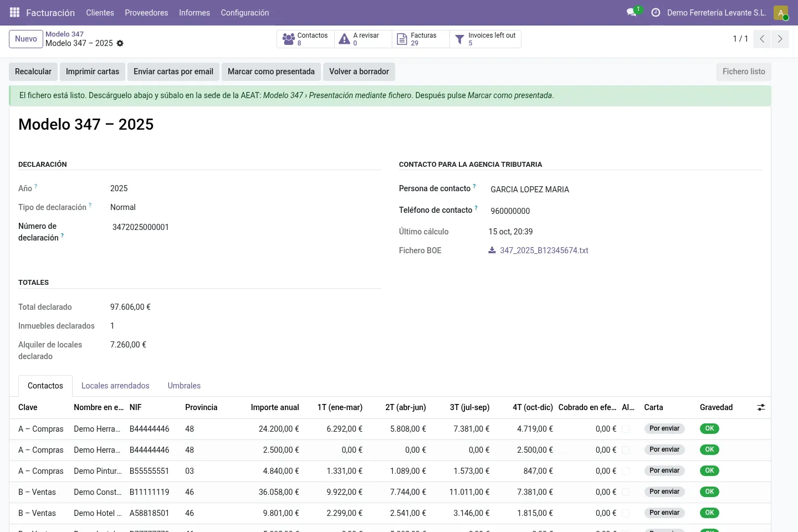The image size is (798, 532).
Task: Toggle the checkbox in the Demo Pintur... row
Action: pos(626,471)
